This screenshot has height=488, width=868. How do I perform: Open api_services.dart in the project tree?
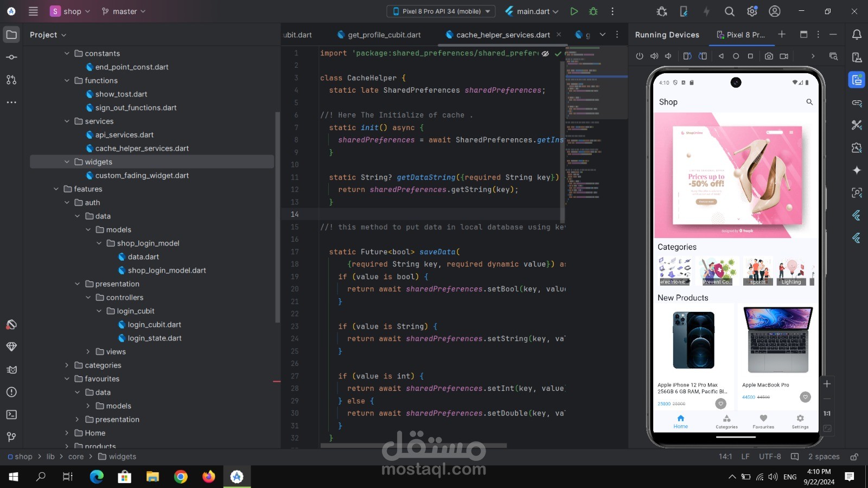click(x=124, y=134)
